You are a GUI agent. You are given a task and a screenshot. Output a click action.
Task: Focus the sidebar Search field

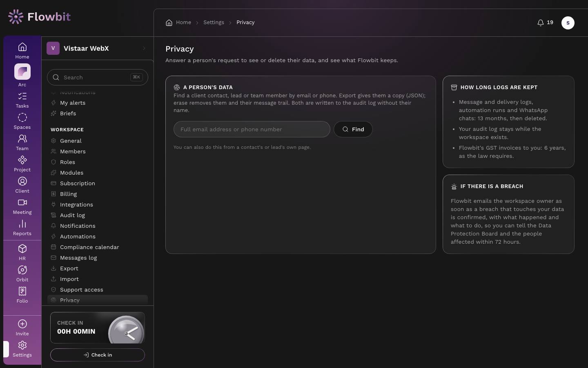click(98, 77)
